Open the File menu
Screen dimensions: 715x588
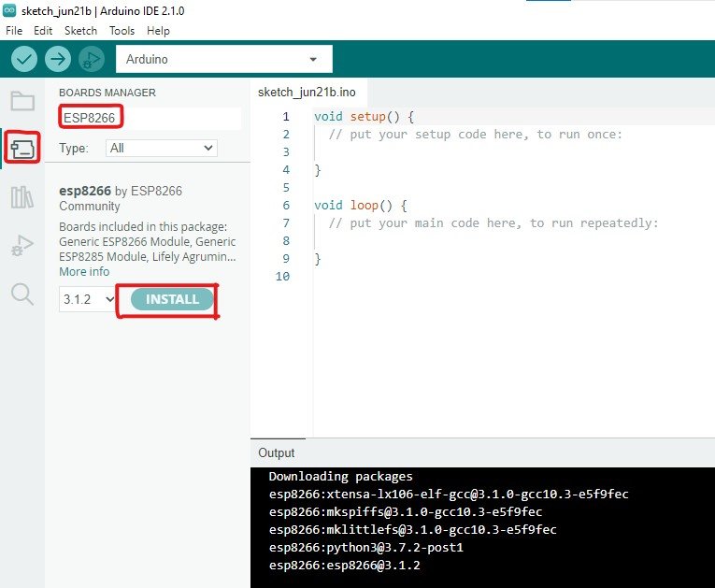tap(14, 31)
